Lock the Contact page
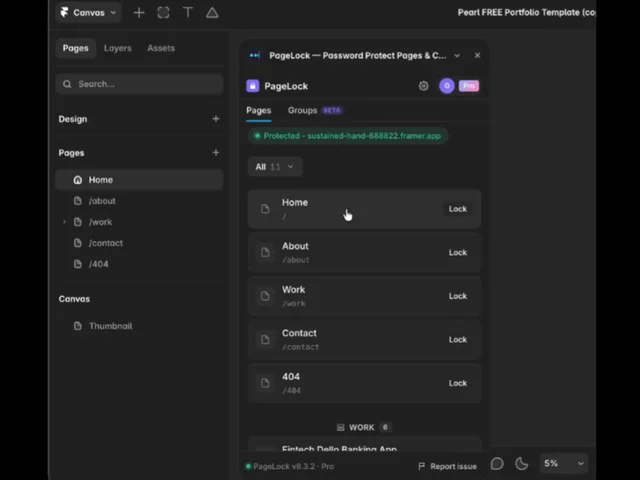Image resolution: width=640 pixels, height=480 pixels. click(458, 340)
